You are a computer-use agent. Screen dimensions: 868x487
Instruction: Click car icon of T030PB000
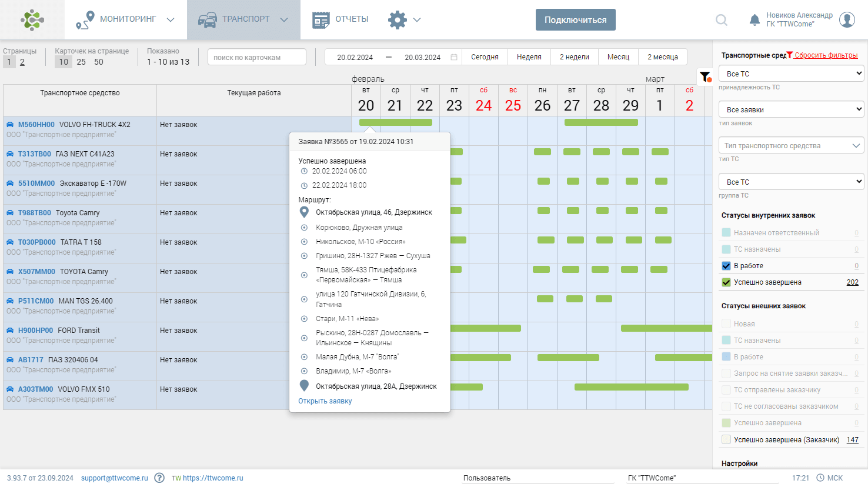tap(10, 242)
